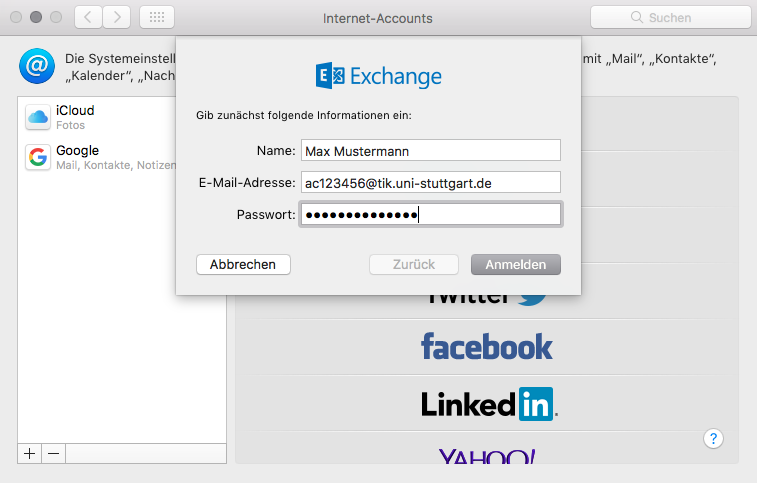Screen dimensions: 757x483
Task: Remove account with minus button
Action: click(54, 454)
